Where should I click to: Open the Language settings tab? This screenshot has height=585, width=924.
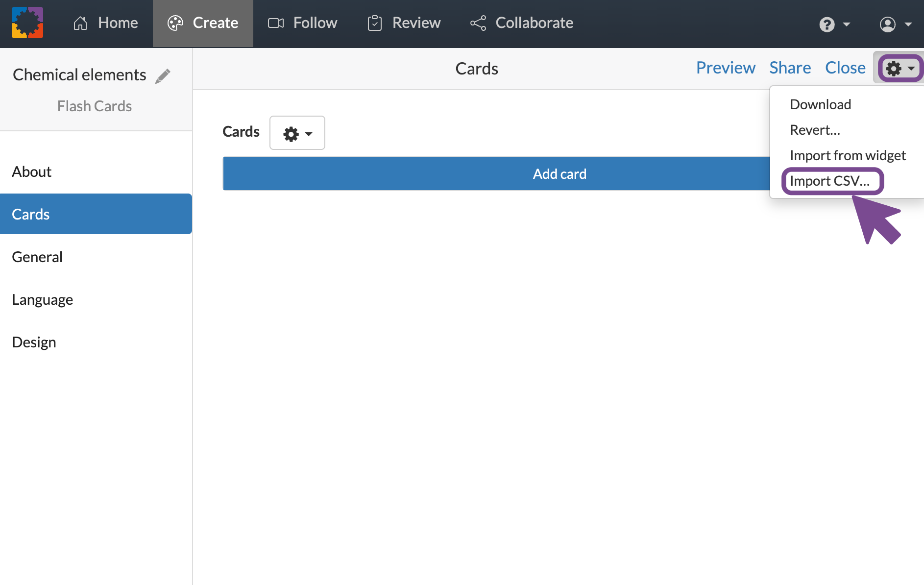pyautogui.click(x=42, y=299)
